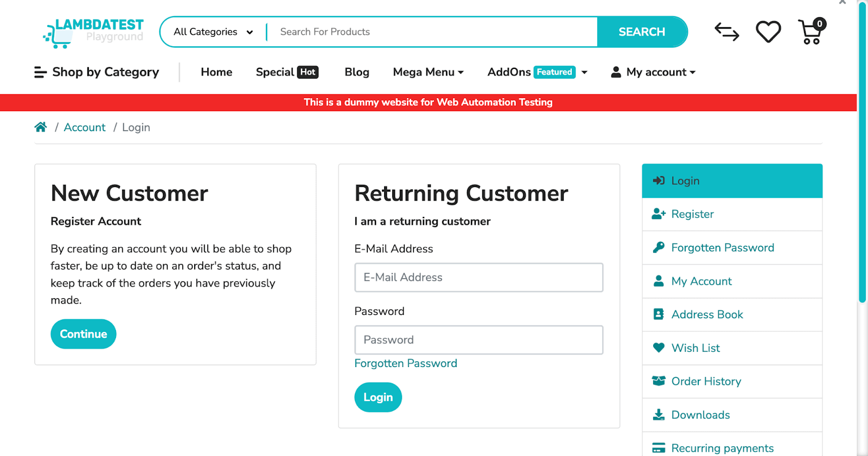Click the key icon beside Forgotten Password
Viewport: 868px width, 456px height.
pos(659,247)
